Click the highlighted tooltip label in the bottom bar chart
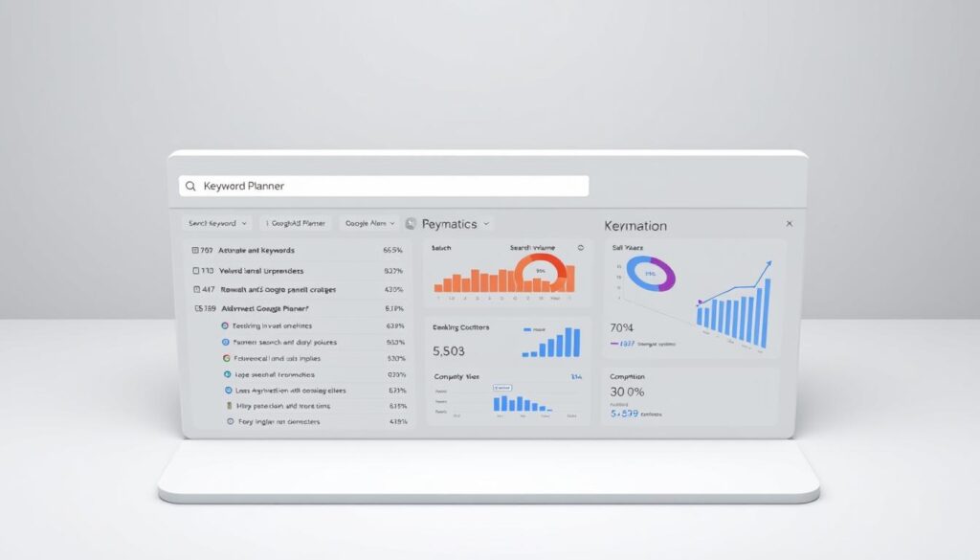Viewport: 980px width, 560px height. point(502,388)
